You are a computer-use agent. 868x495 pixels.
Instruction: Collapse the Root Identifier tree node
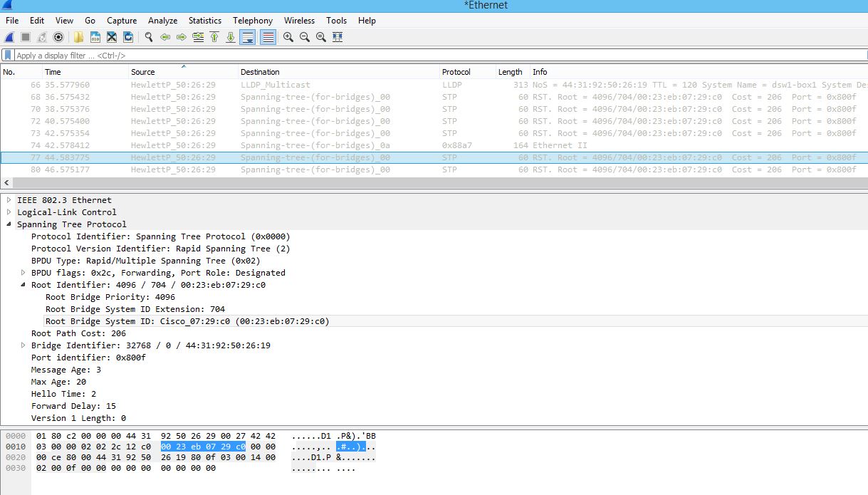(x=23, y=285)
